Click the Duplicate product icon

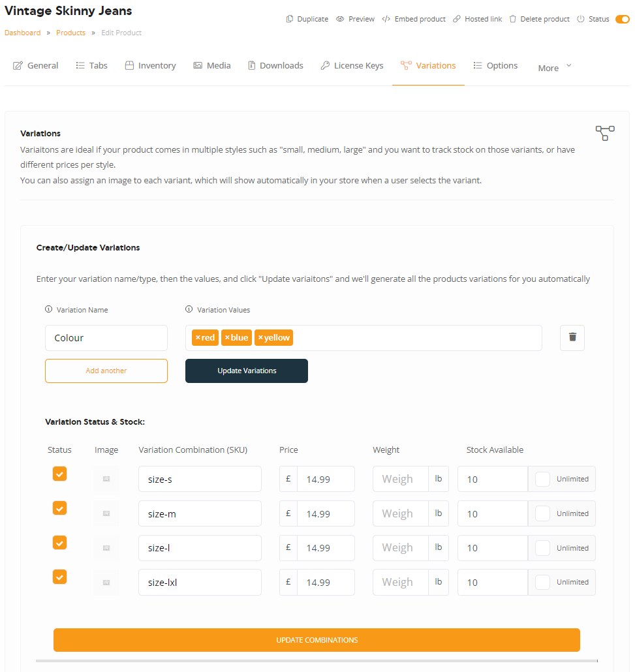point(290,19)
